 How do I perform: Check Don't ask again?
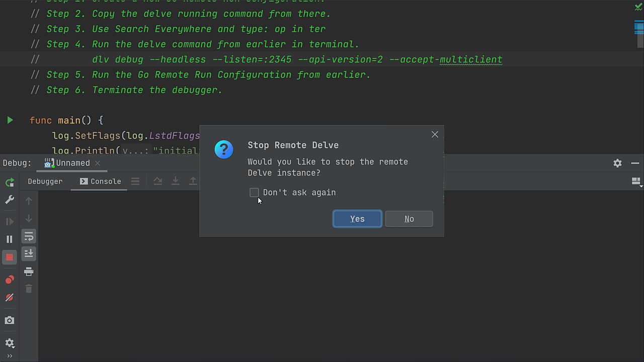pos(254,193)
